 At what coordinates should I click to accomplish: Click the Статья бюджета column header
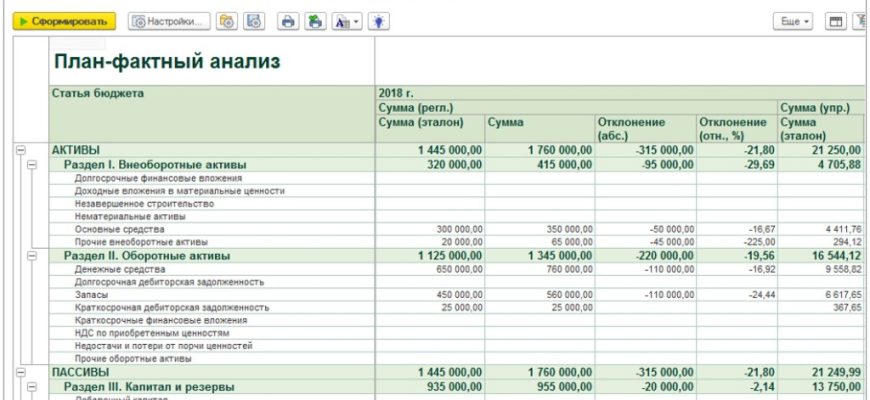click(x=98, y=93)
